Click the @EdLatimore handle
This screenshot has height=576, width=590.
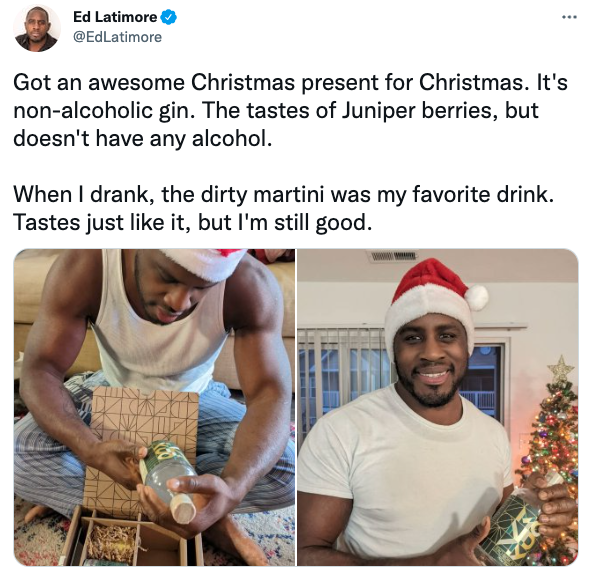tap(117, 37)
